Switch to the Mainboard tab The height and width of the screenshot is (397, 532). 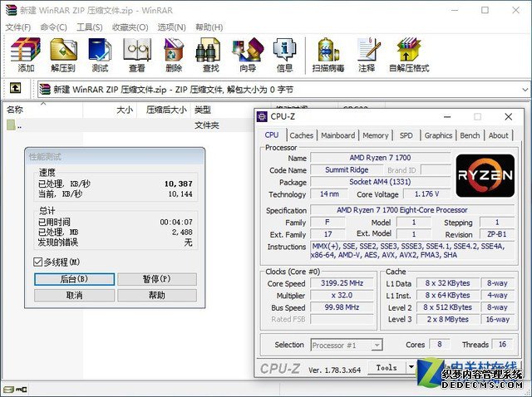pyautogui.click(x=338, y=135)
